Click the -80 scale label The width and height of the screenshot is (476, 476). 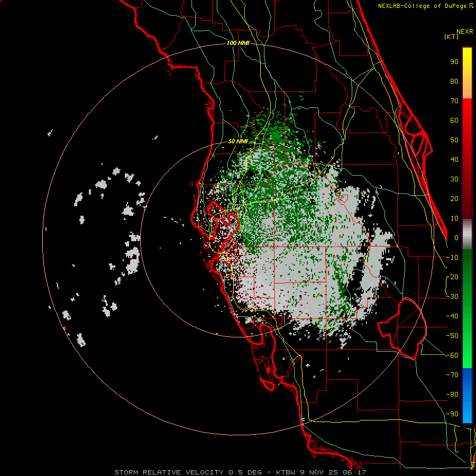(452, 395)
